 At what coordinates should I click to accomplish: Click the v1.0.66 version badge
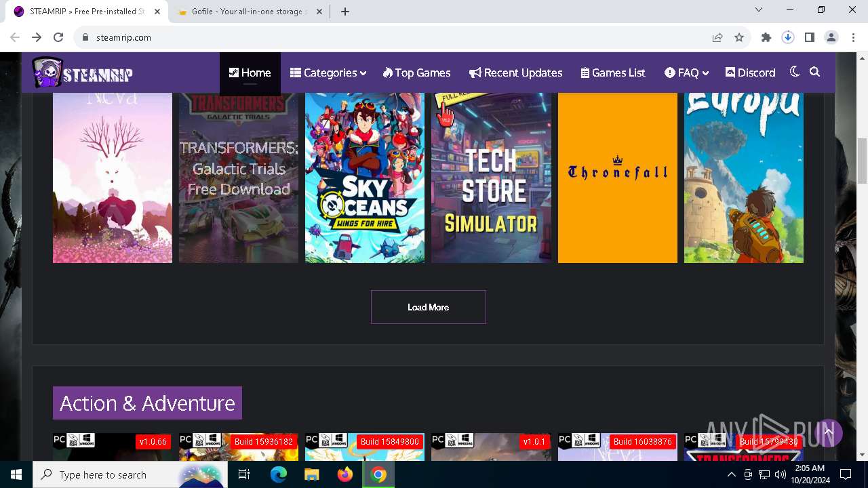pyautogui.click(x=153, y=442)
